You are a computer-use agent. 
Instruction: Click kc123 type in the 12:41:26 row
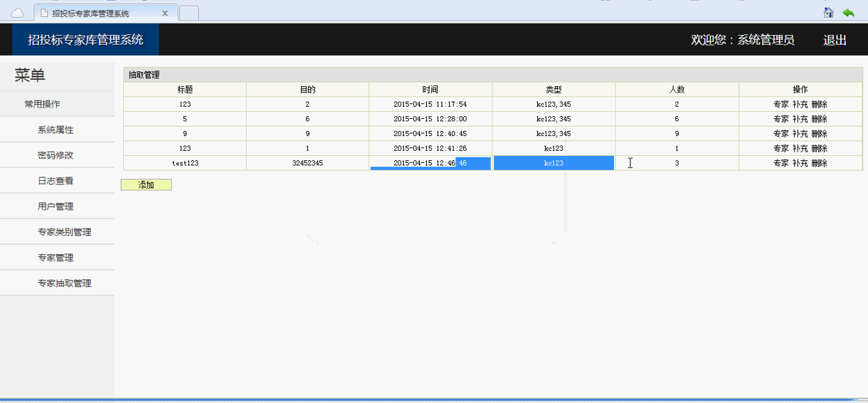[554, 149]
